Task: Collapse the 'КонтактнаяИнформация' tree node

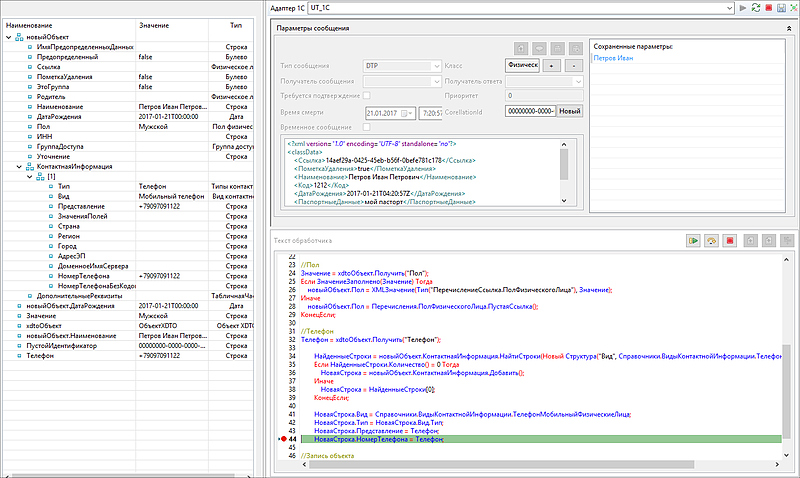Action: pos(19,167)
